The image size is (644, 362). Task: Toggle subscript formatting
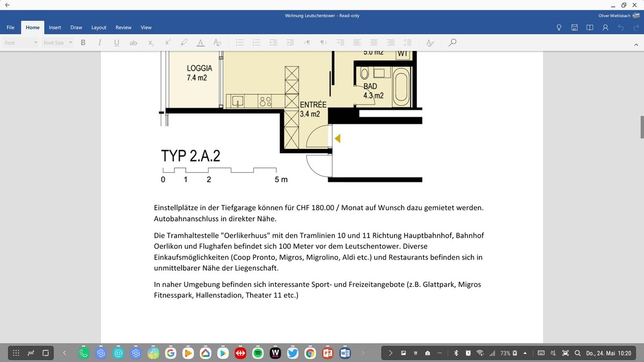coord(151,42)
